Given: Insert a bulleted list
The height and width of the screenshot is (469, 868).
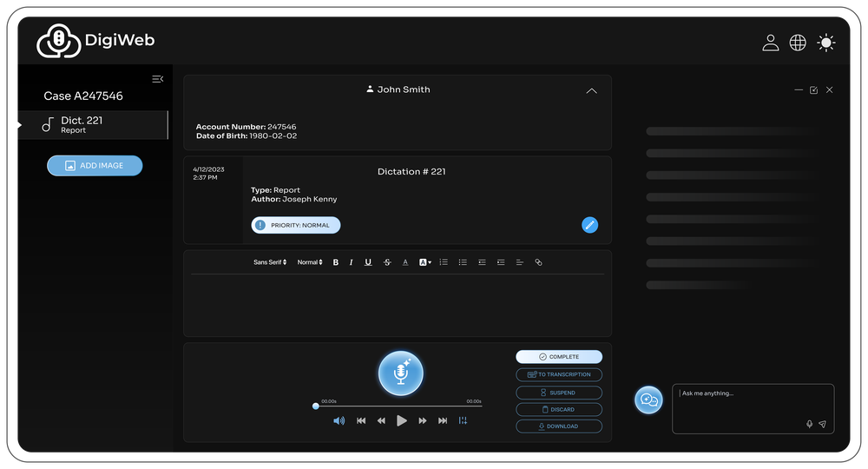Looking at the screenshot, I should [463, 262].
